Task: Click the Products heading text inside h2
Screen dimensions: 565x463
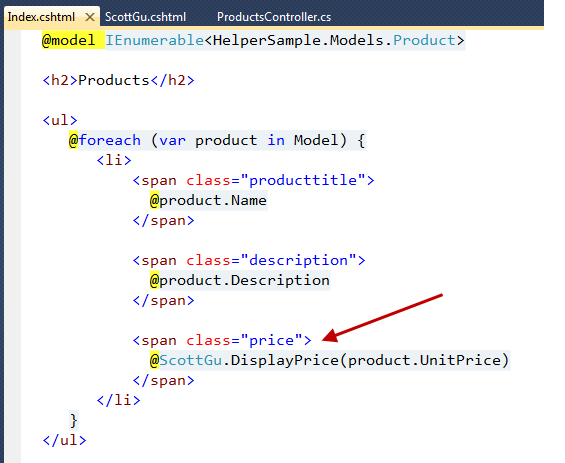Action: click(114, 80)
